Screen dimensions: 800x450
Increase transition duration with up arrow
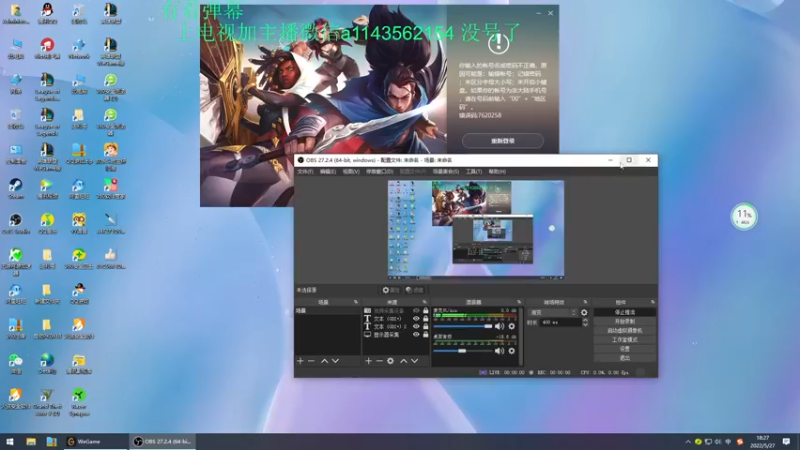point(585,320)
